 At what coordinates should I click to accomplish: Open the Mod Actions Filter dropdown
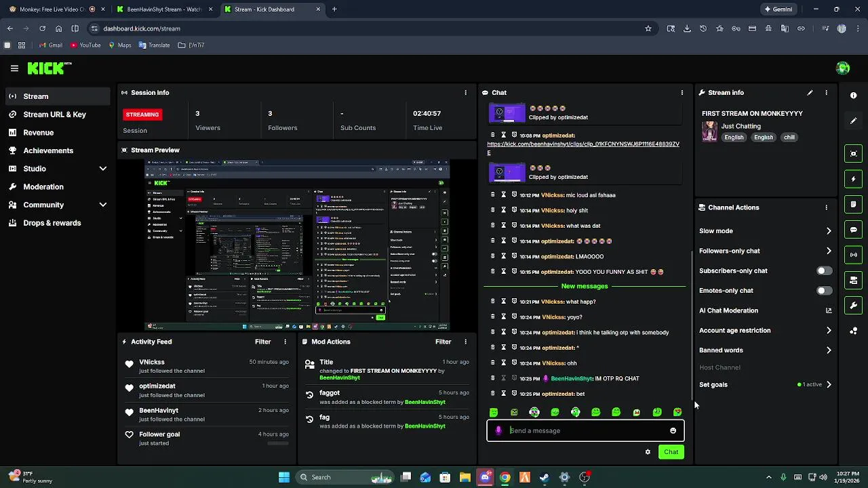[443, 342]
